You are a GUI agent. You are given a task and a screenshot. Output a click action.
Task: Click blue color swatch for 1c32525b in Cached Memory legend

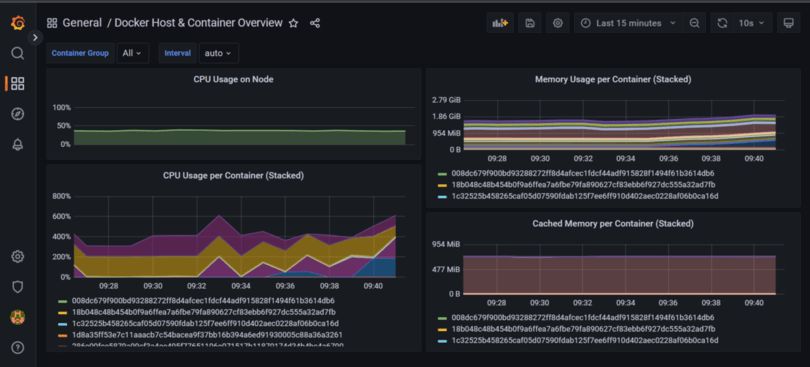point(442,341)
